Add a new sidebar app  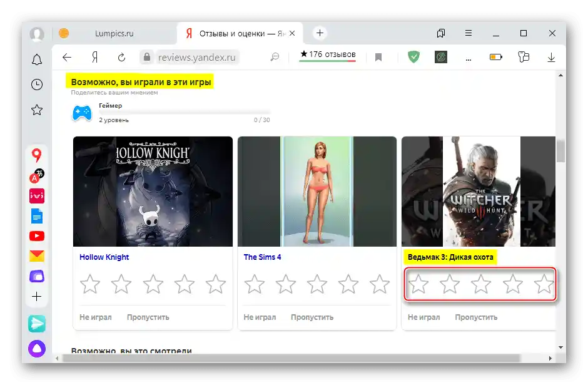[x=37, y=297]
